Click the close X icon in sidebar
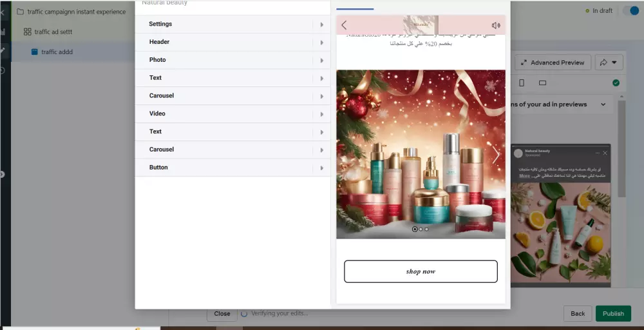Image resolution: width=644 pixels, height=330 pixels. tap(2, 12)
